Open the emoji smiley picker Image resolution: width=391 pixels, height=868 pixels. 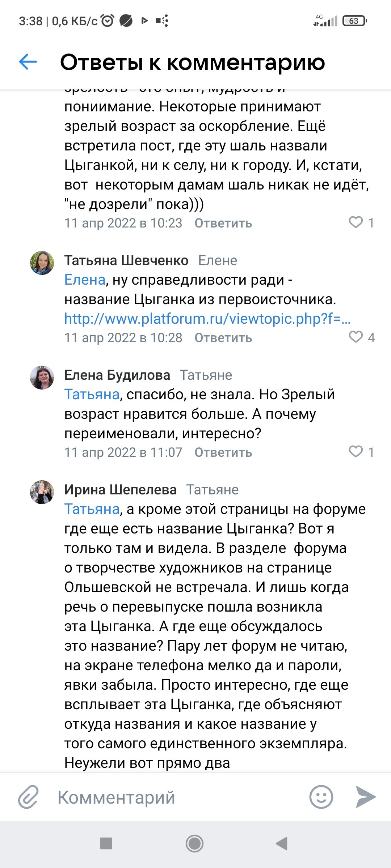point(321,797)
